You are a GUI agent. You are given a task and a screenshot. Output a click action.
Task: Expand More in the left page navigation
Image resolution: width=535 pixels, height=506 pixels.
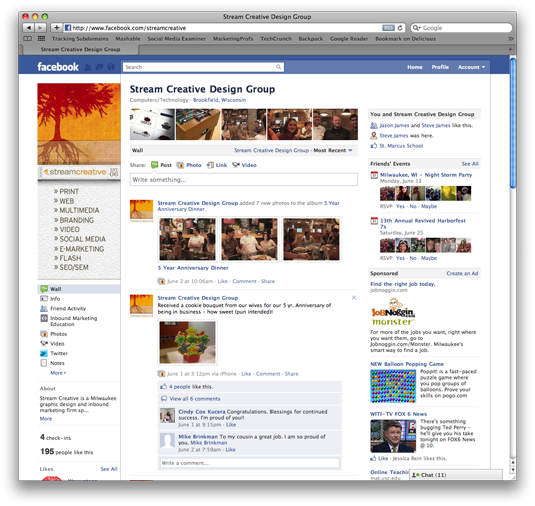[58, 373]
